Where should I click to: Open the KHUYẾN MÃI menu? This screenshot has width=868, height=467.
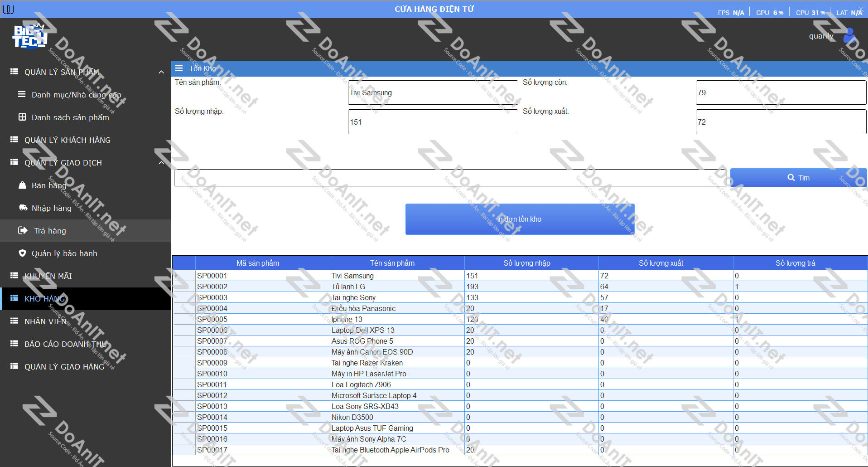point(48,276)
